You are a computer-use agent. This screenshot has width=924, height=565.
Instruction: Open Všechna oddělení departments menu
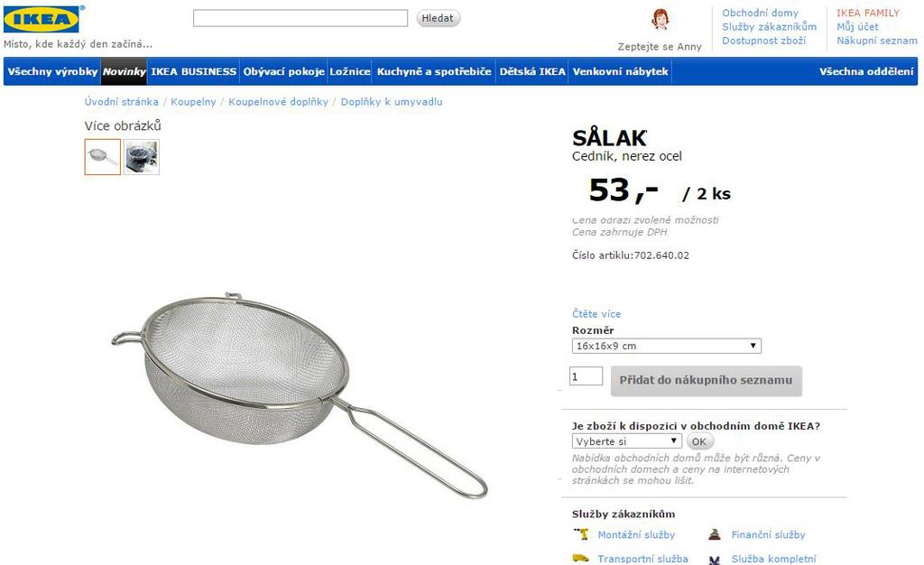point(866,71)
